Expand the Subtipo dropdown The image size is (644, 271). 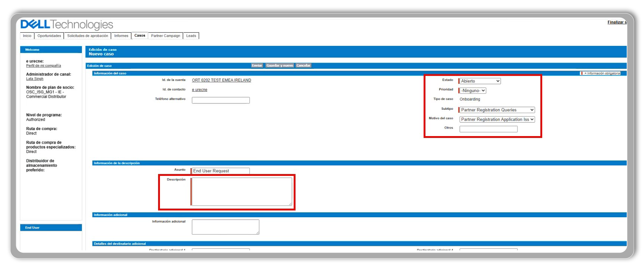click(497, 110)
